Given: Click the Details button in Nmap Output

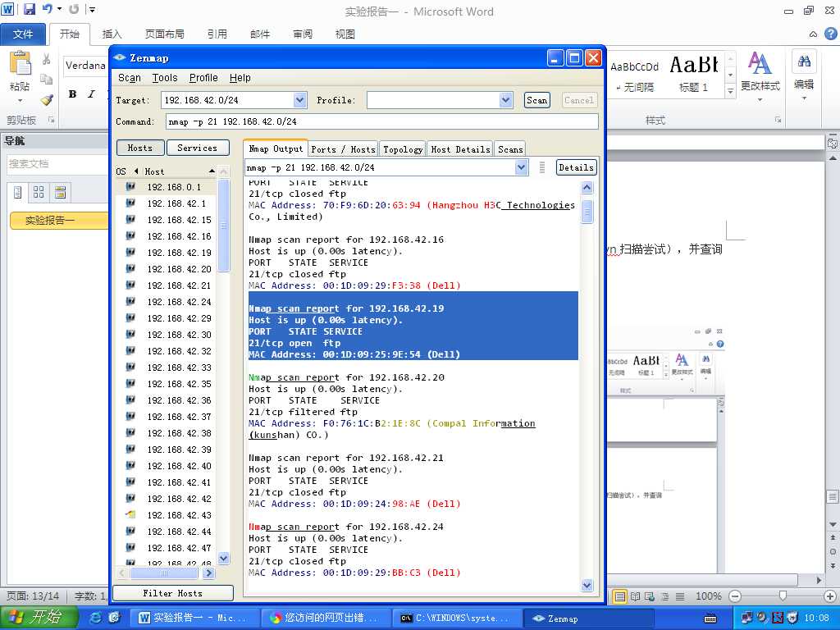Looking at the screenshot, I should pyautogui.click(x=576, y=167).
